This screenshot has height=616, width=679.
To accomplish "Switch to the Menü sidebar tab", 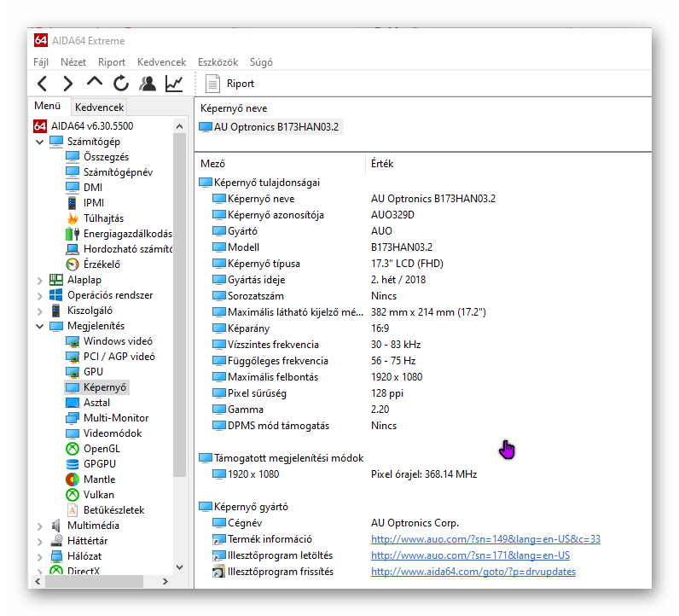I will coord(48,106).
